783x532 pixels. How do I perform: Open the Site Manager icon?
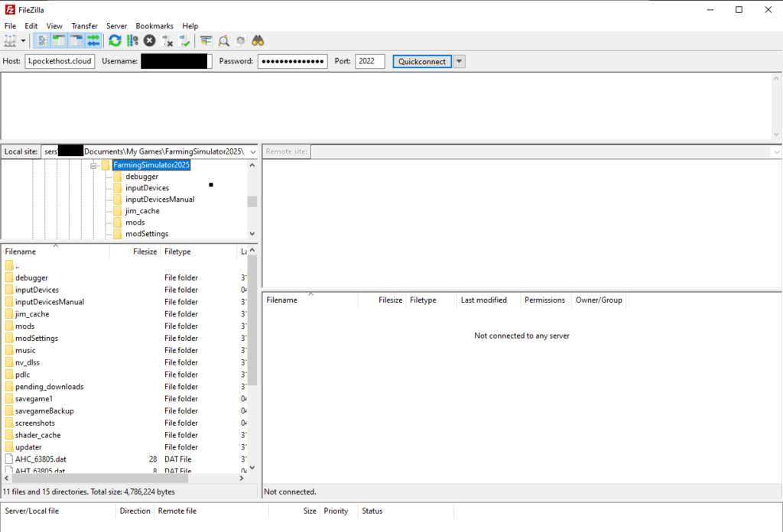(x=11, y=41)
